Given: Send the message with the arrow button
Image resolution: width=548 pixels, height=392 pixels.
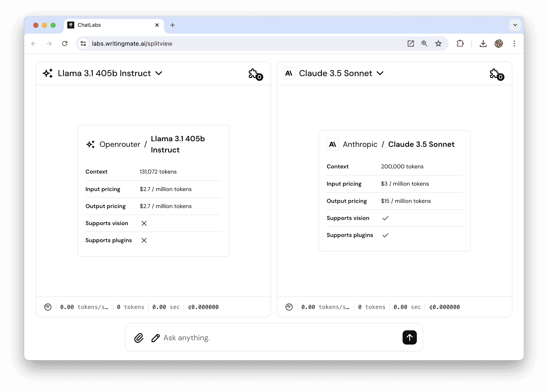Looking at the screenshot, I should 410,337.
